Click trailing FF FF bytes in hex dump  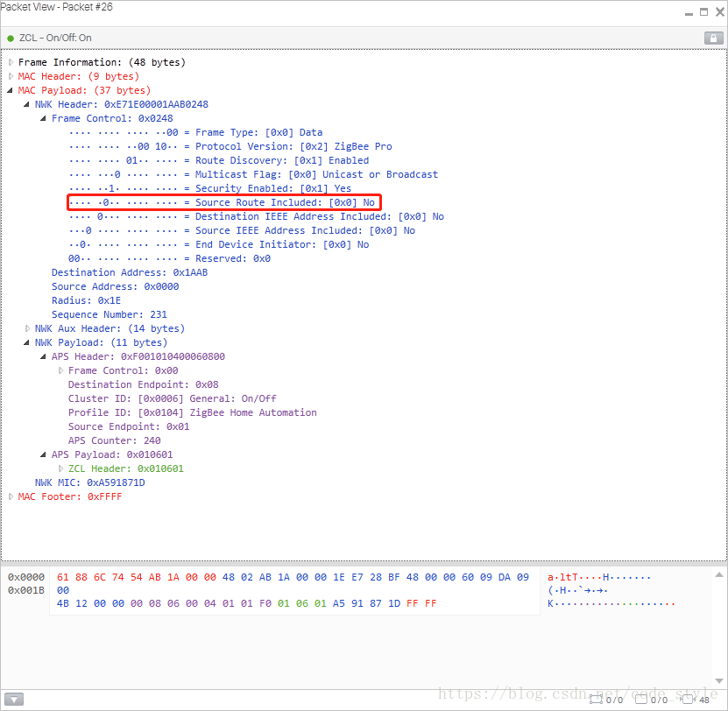pyautogui.click(x=421, y=603)
